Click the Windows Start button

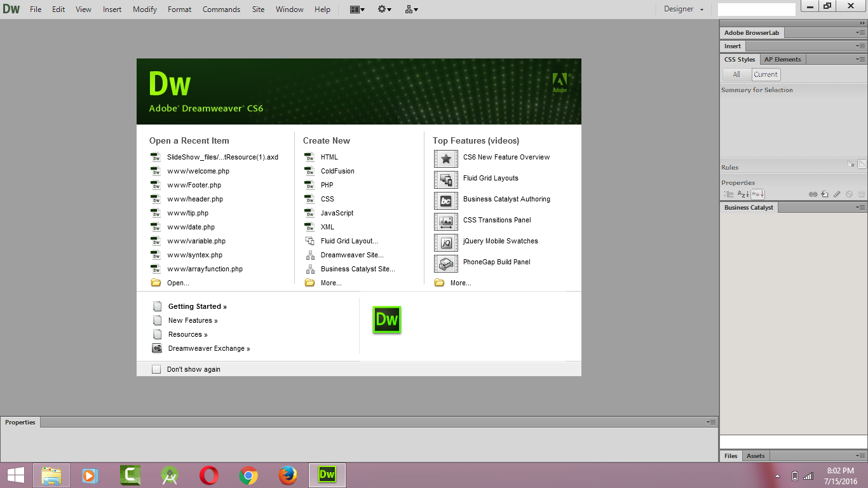coord(15,475)
